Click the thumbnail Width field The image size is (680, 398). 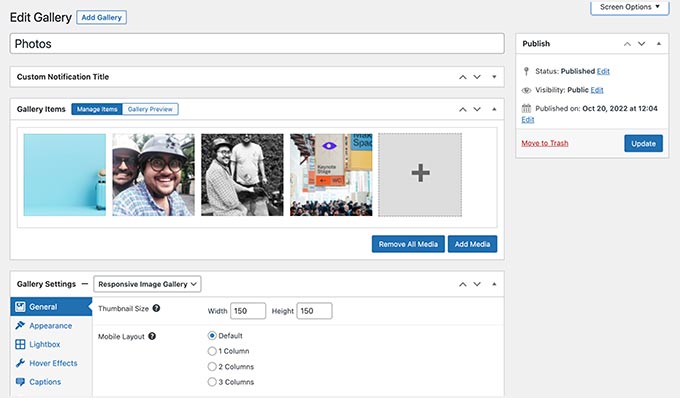click(248, 311)
